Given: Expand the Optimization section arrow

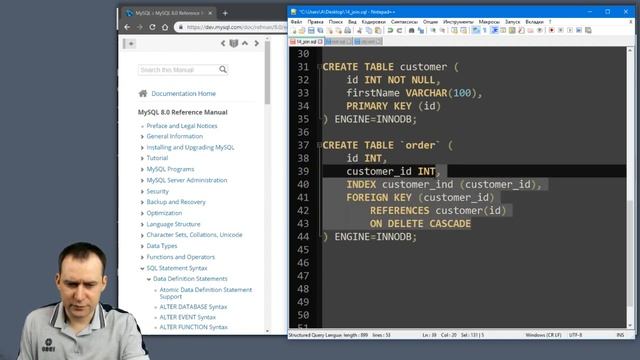Looking at the screenshot, I should pos(142,213).
